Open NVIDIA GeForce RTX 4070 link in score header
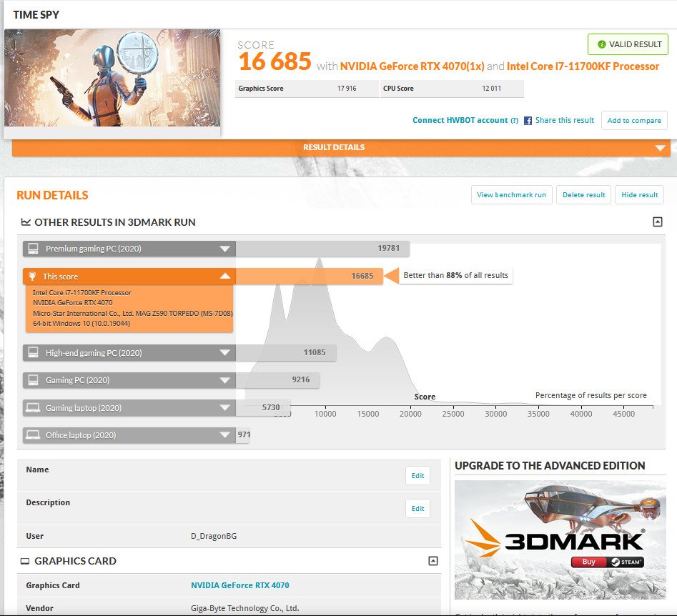 (412, 66)
